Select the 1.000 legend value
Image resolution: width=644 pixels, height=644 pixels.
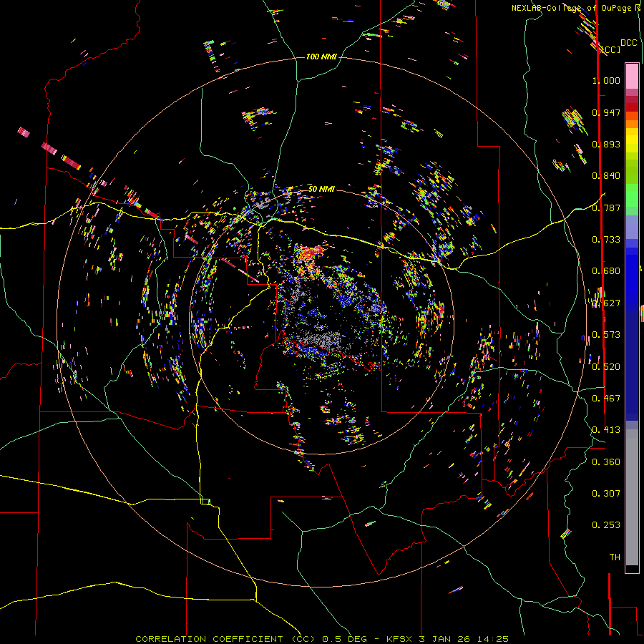[606, 80]
